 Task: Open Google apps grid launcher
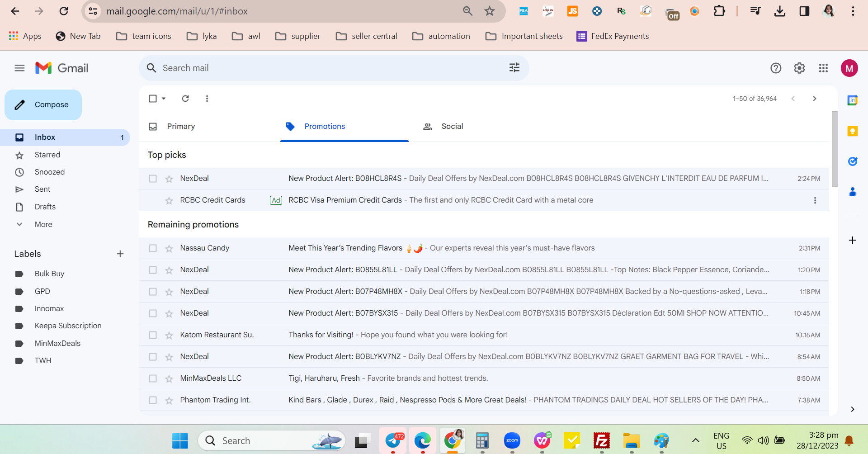point(823,68)
